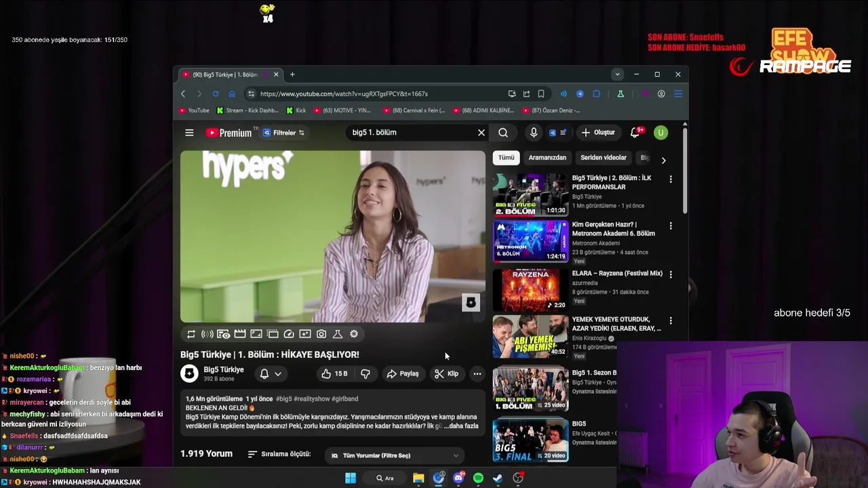Click the dotted-top frame icon under the video
The height and width of the screenshot is (488, 868).
[x=273, y=334]
